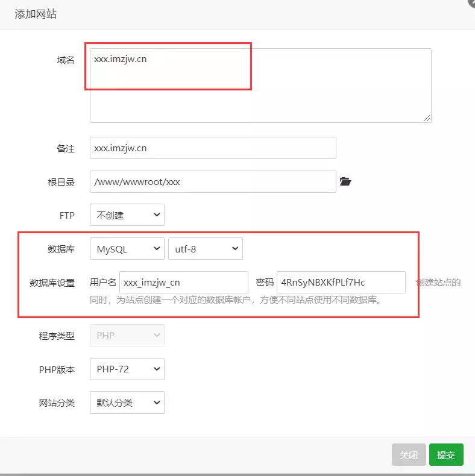This screenshot has height=476, width=475.
Task: Click the 程序类型 label
Action: coord(57,336)
